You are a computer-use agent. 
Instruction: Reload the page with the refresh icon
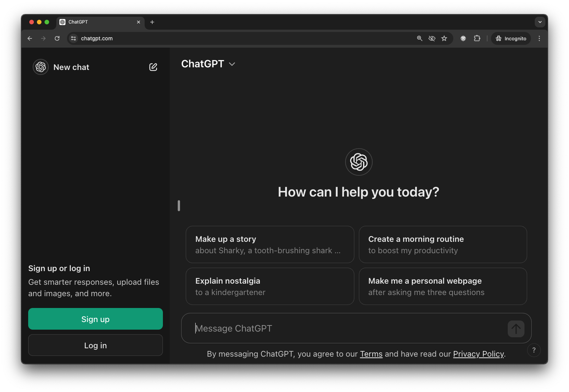tap(57, 38)
